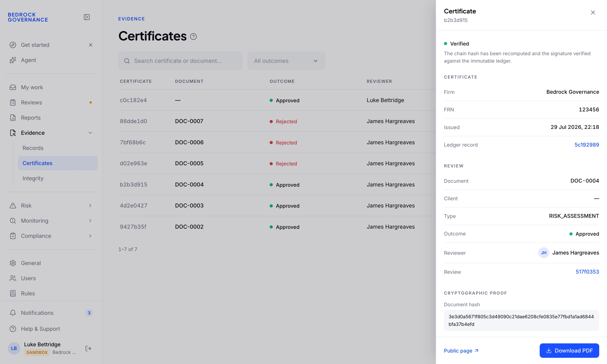
Task: Click the Risk warning triangle icon
Action: [13, 206]
